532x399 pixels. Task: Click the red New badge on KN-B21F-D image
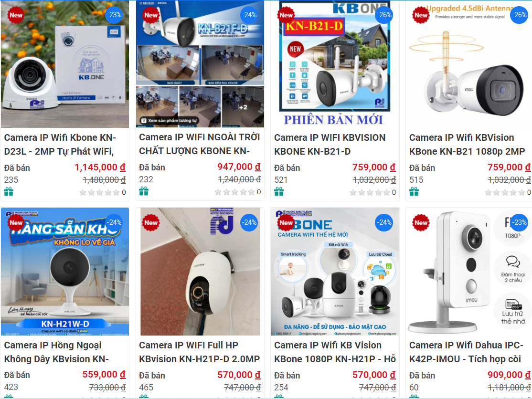coord(151,15)
